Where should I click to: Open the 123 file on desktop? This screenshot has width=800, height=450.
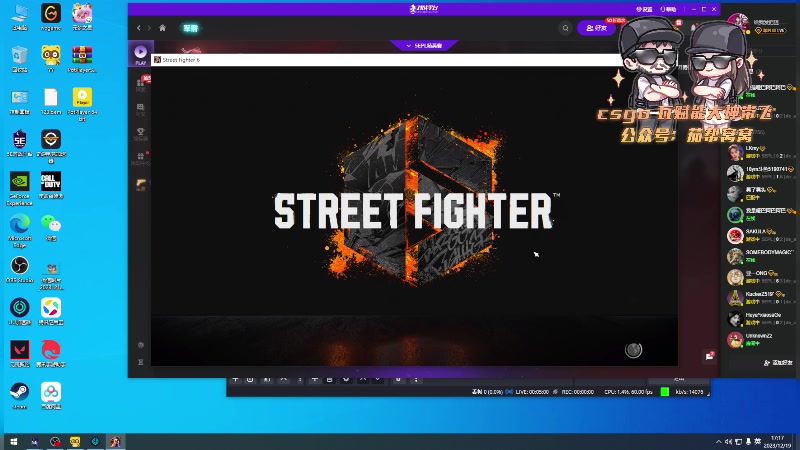[51, 101]
